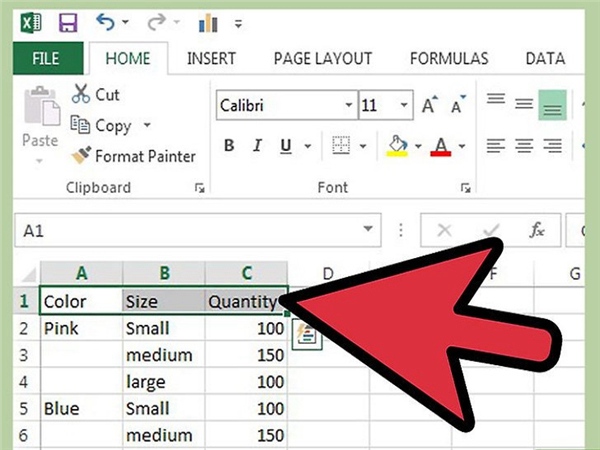
Task: Click the Undo arrow icon
Action: pos(106,22)
